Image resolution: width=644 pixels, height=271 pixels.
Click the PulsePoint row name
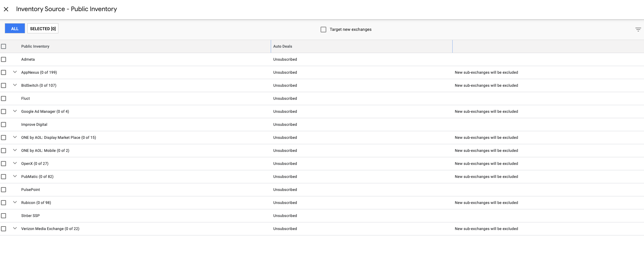(30, 190)
